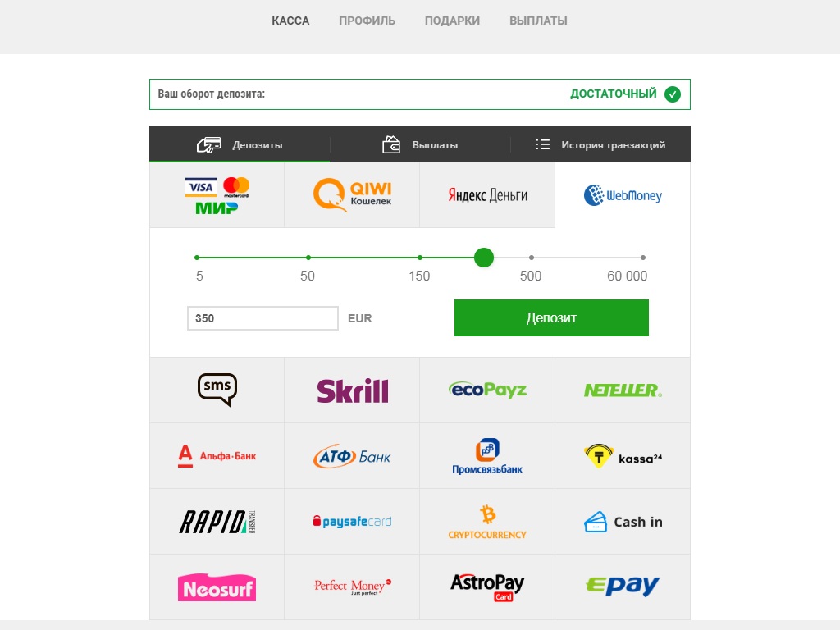Switch to История транзакций tab
Viewport: 840px width, 630px height.
[600, 144]
